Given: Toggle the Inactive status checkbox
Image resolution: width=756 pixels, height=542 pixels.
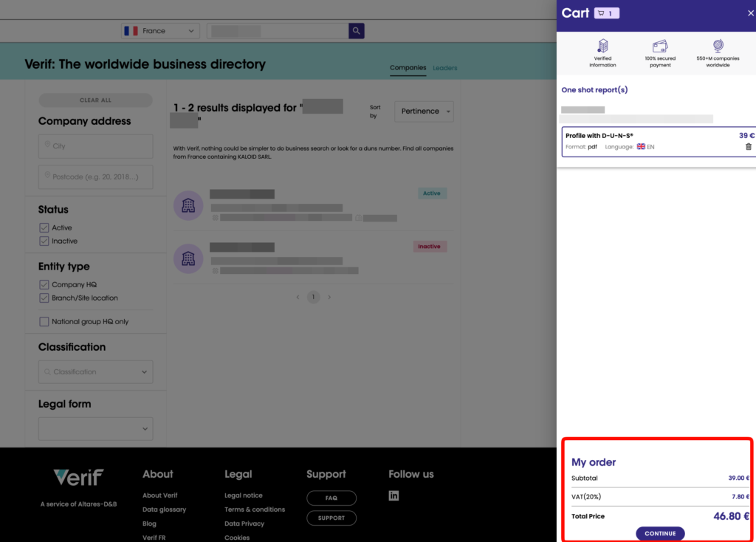Looking at the screenshot, I should tap(44, 241).
